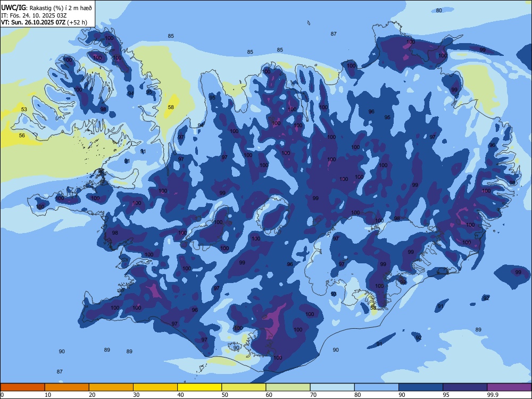
Task: Pick the 20–30 legend color segment
Action: (x=111, y=387)
